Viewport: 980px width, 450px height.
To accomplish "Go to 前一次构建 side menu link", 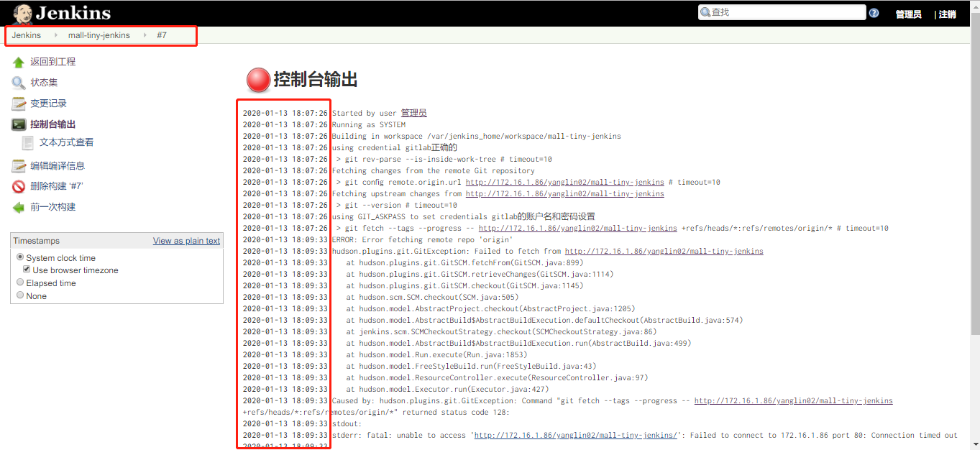I will [x=52, y=207].
